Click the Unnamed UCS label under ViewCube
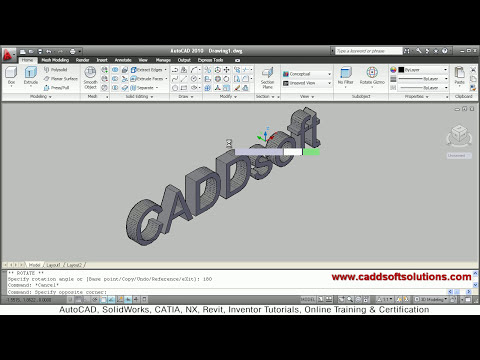Image resolution: width=480 pixels, height=360 pixels. click(459, 156)
